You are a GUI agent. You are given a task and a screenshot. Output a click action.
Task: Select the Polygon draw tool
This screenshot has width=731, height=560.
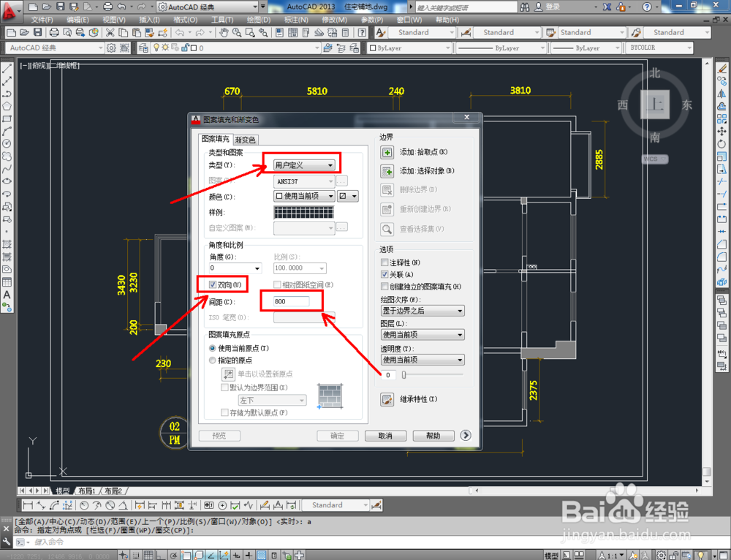coord(7,106)
